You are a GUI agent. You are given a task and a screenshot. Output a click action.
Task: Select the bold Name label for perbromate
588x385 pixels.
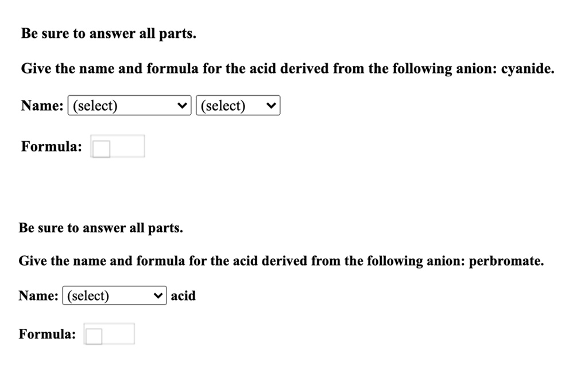point(38,296)
